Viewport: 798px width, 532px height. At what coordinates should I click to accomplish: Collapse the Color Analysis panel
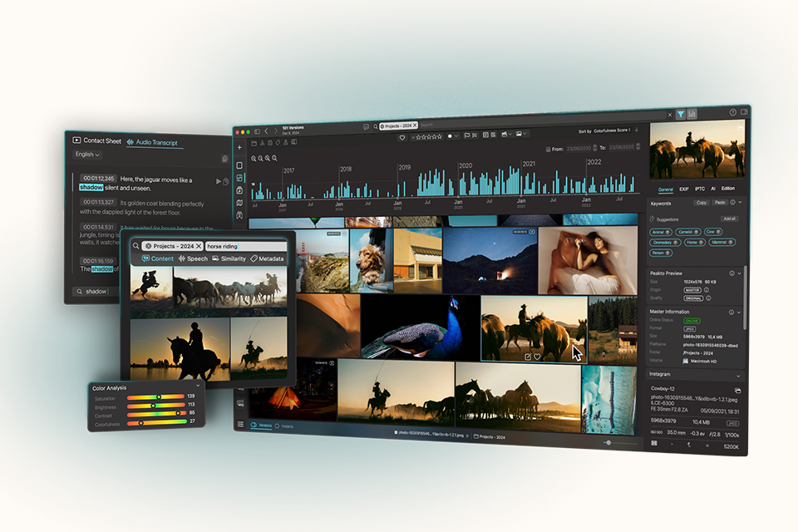click(x=198, y=387)
